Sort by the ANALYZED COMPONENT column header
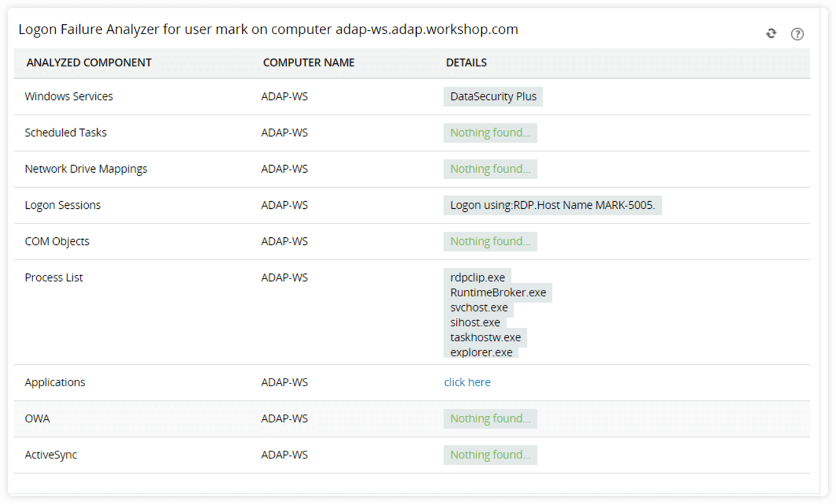This screenshot has height=504, width=836. point(88,62)
